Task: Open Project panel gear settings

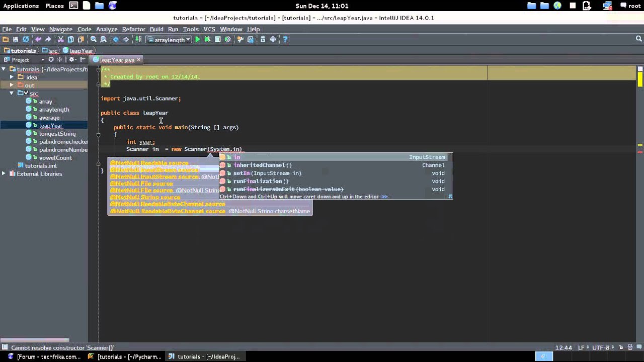Action: coord(72,59)
